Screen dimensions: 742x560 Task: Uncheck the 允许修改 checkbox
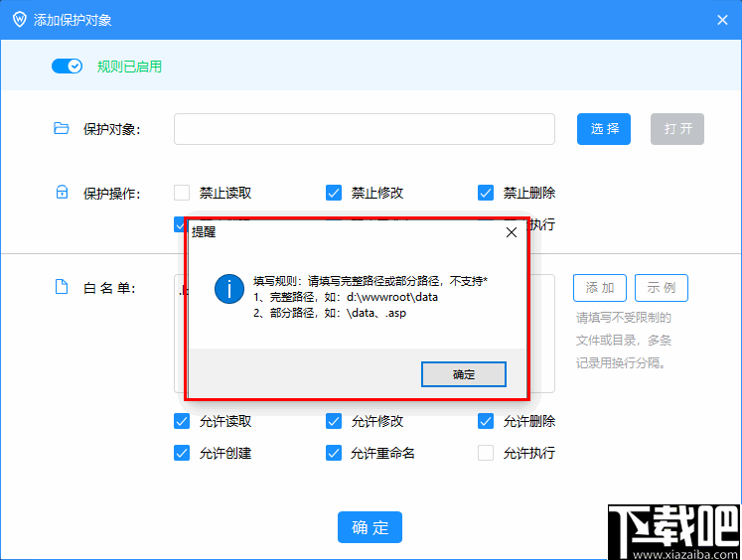pos(334,421)
